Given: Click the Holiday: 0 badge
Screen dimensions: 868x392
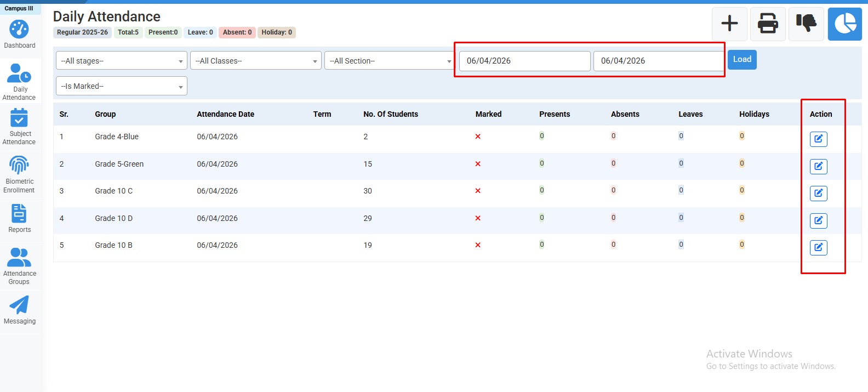Looking at the screenshot, I should pos(277,32).
